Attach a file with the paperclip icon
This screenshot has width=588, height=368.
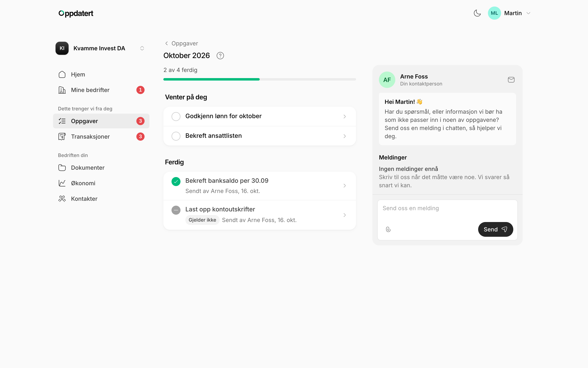pos(388,229)
